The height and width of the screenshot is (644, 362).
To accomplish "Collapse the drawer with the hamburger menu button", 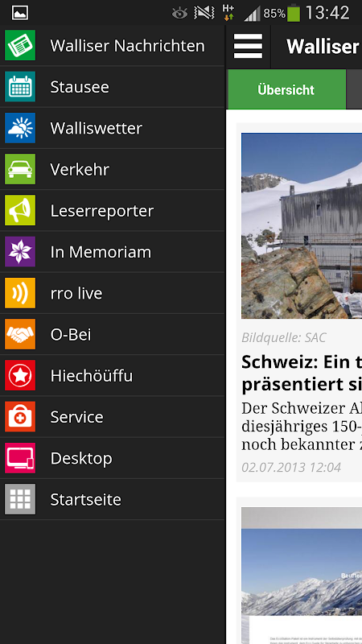I will tap(248, 46).
